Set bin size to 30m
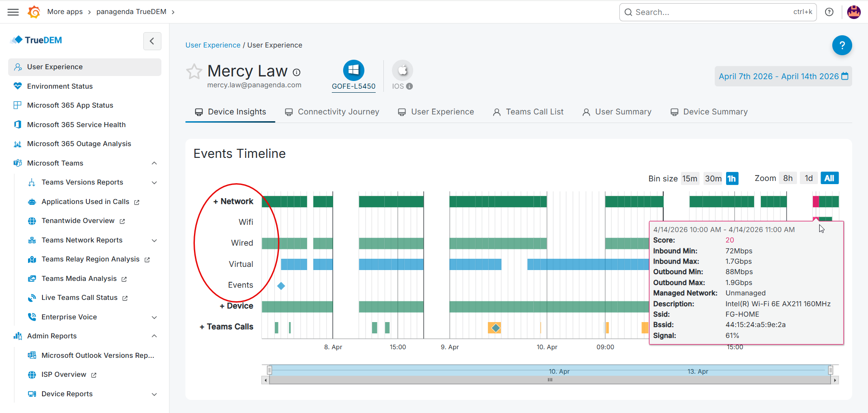 (713, 179)
